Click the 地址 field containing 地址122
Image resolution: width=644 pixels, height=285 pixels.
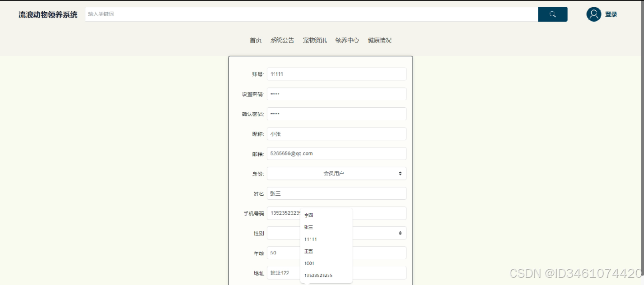pyautogui.click(x=336, y=273)
